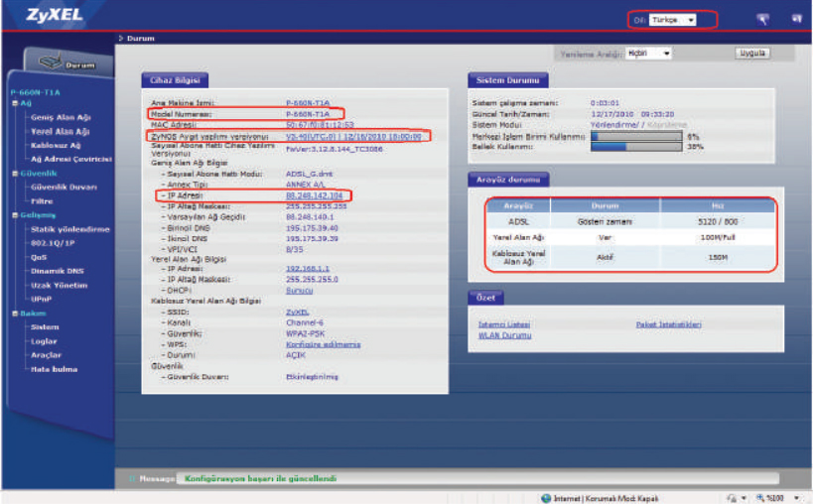Click the logout icon at far top-right

[x=797, y=19]
